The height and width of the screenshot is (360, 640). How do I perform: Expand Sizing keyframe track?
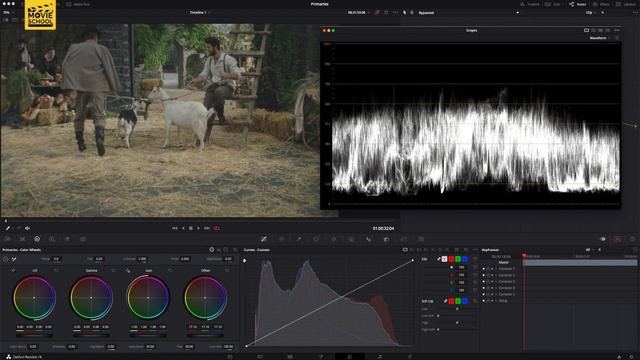[x=496, y=301]
